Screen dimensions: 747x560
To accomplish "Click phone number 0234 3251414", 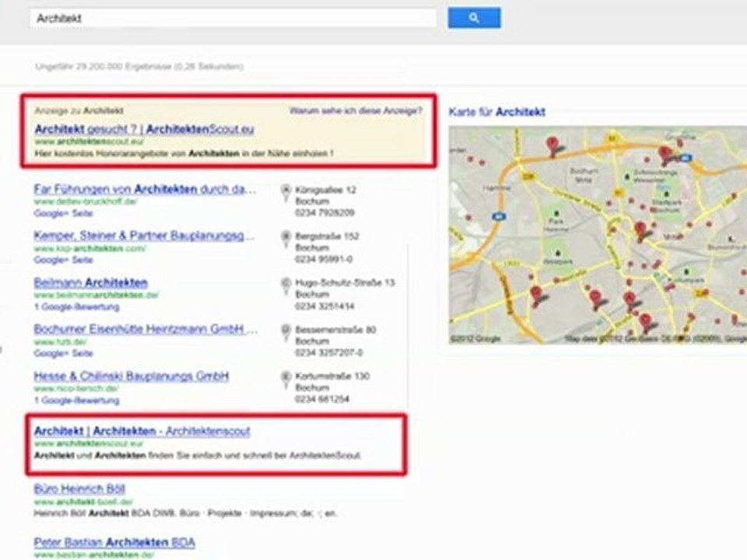I will pyautogui.click(x=325, y=306).
